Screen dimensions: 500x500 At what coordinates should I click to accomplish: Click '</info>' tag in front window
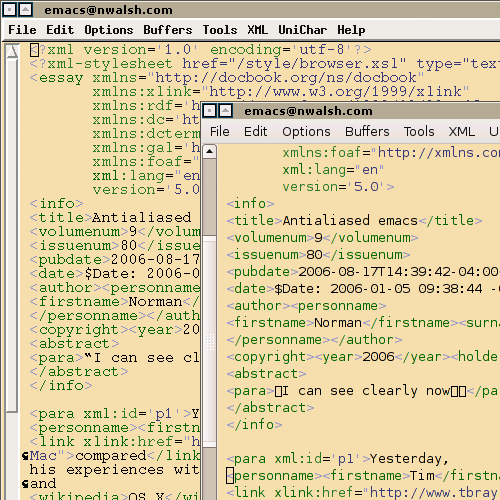coord(254,425)
